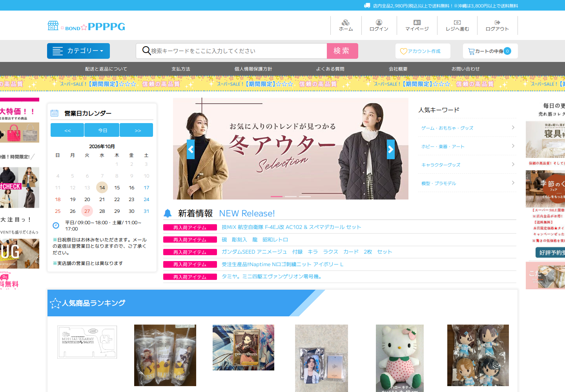Select the first banner slide indicator
The image size is (565, 392).
pos(277,196)
